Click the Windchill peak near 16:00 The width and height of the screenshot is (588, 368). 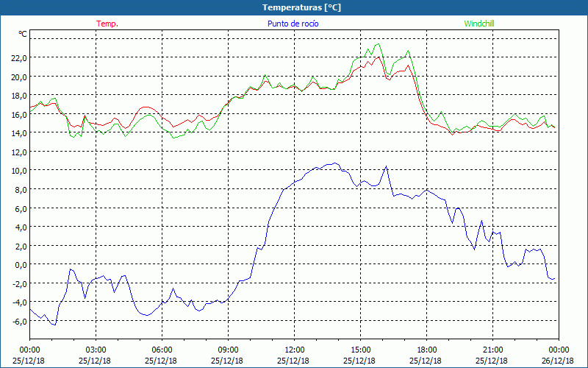point(379,44)
